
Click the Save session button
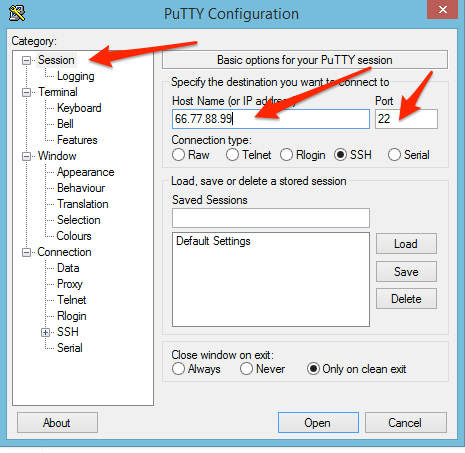(406, 272)
